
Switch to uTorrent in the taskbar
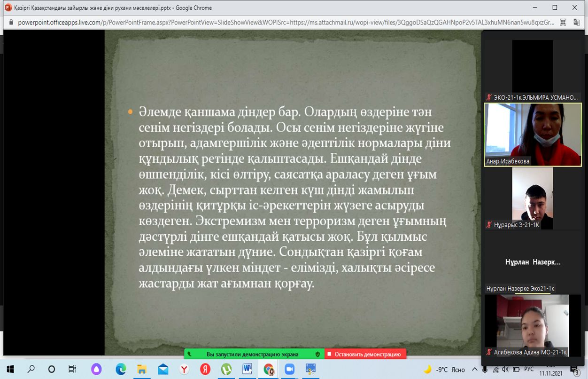[226, 369]
